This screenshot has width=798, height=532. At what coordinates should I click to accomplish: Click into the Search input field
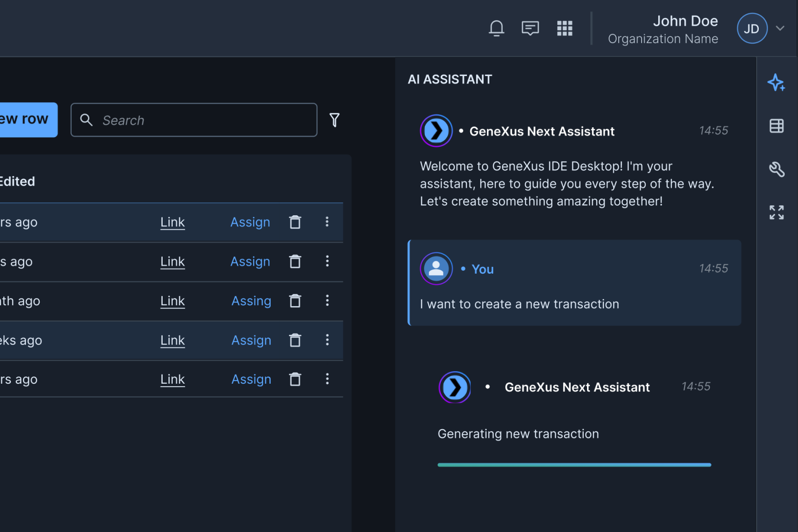(194, 120)
